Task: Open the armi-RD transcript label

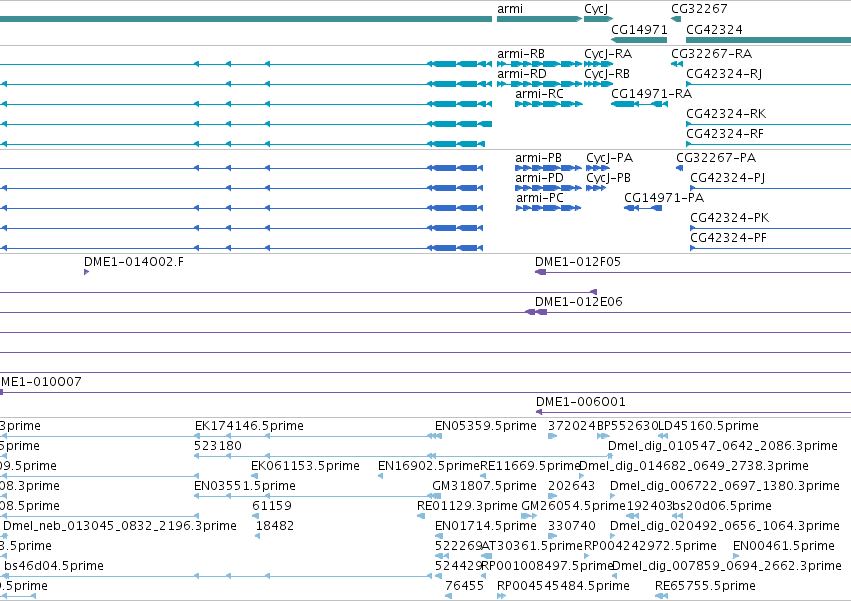Action: [522, 74]
